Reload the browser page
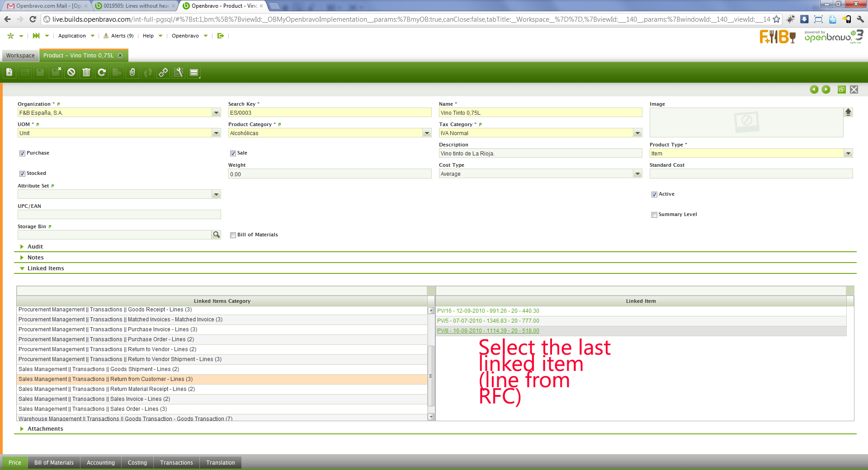 pyautogui.click(x=33, y=19)
